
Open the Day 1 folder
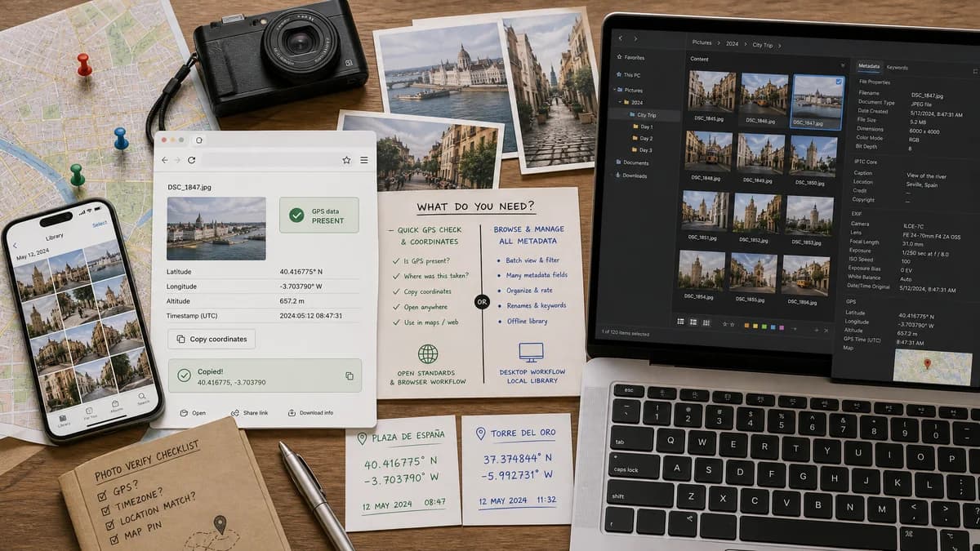[641, 127]
